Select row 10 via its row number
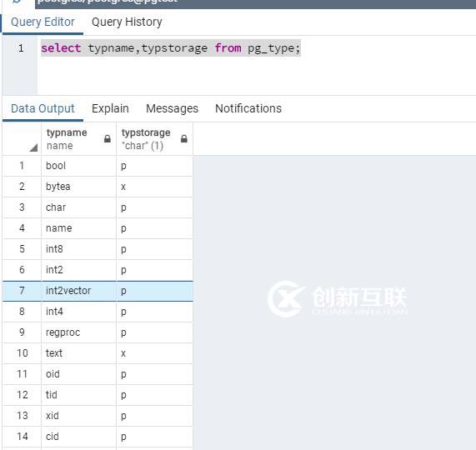Screen dimensions: 476x450 pos(22,353)
